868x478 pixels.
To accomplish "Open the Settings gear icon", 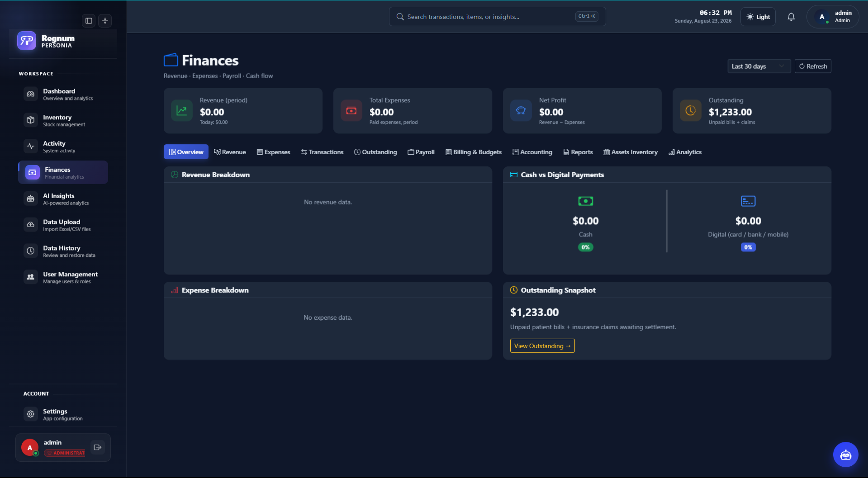I will click(30, 414).
